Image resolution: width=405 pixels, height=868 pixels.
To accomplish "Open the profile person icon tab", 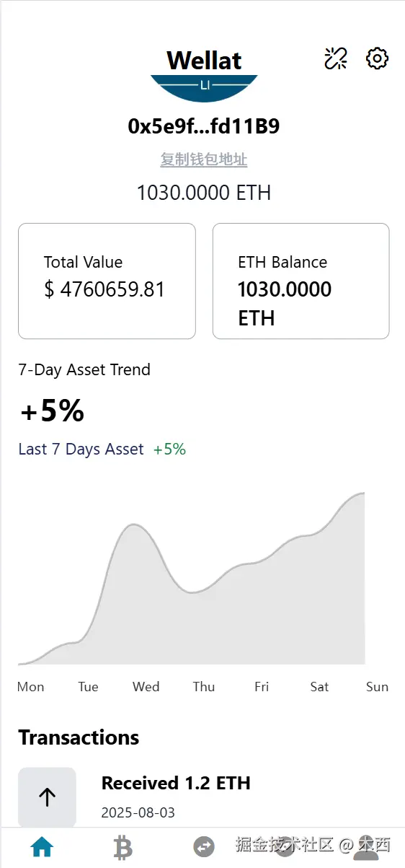I will coord(366,847).
